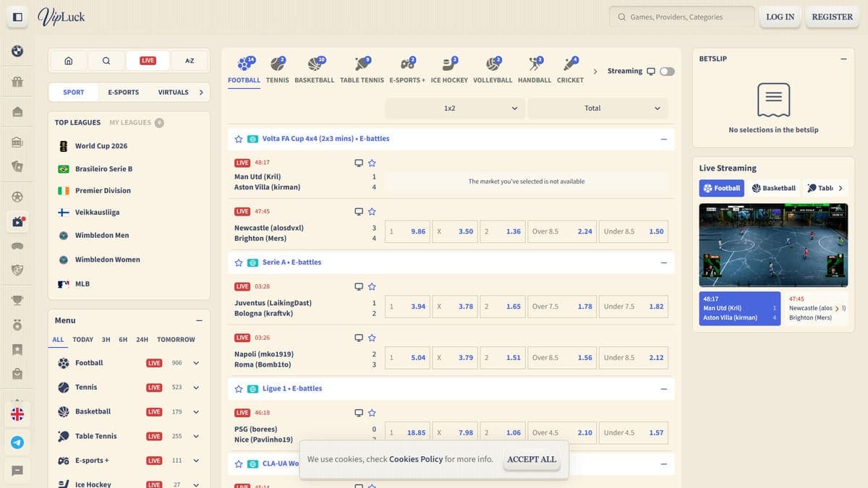Open the Cookies Policy link
Screen dimensions: 868x488
tap(416, 460)
